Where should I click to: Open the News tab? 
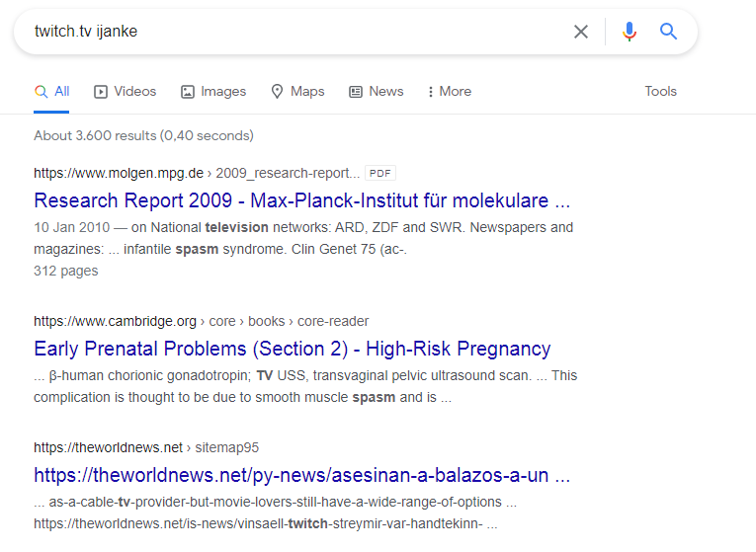(377, 92)
